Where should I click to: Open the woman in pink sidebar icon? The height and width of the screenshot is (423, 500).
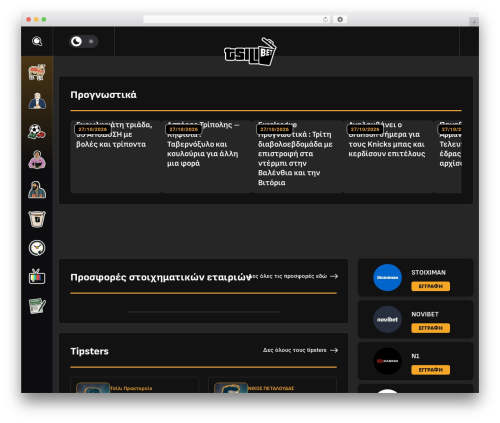(x=37, y=160)
